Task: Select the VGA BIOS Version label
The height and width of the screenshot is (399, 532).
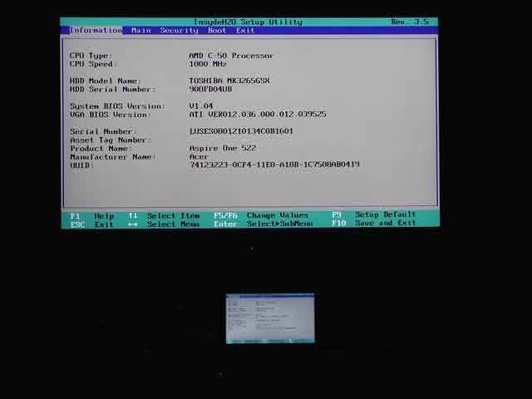Action: click(x=110, y=115)
